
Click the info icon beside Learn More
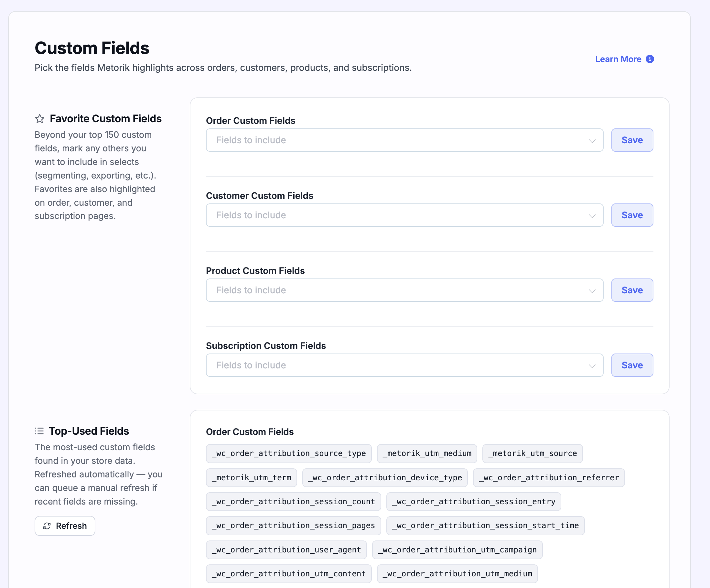click(650, 59)
